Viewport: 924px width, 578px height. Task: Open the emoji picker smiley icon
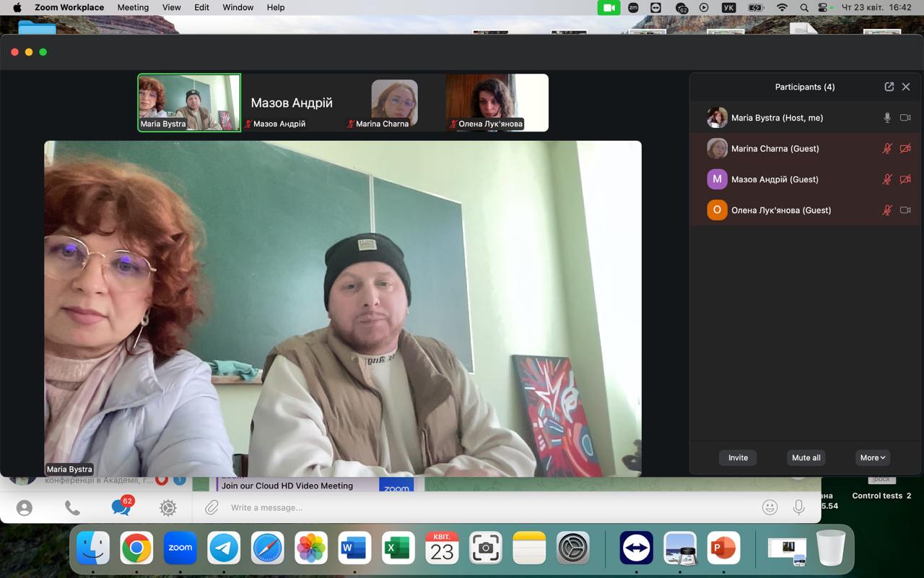tap(770, 507)
